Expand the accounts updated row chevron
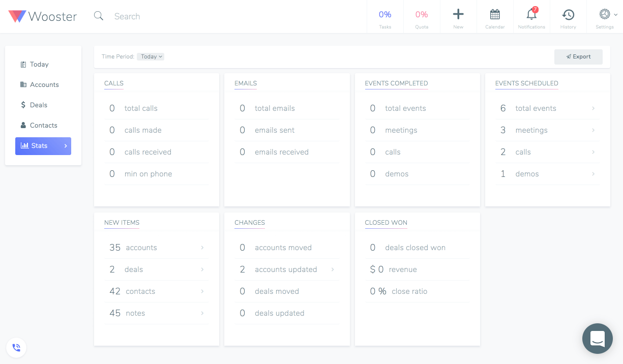 pos(333,269)
